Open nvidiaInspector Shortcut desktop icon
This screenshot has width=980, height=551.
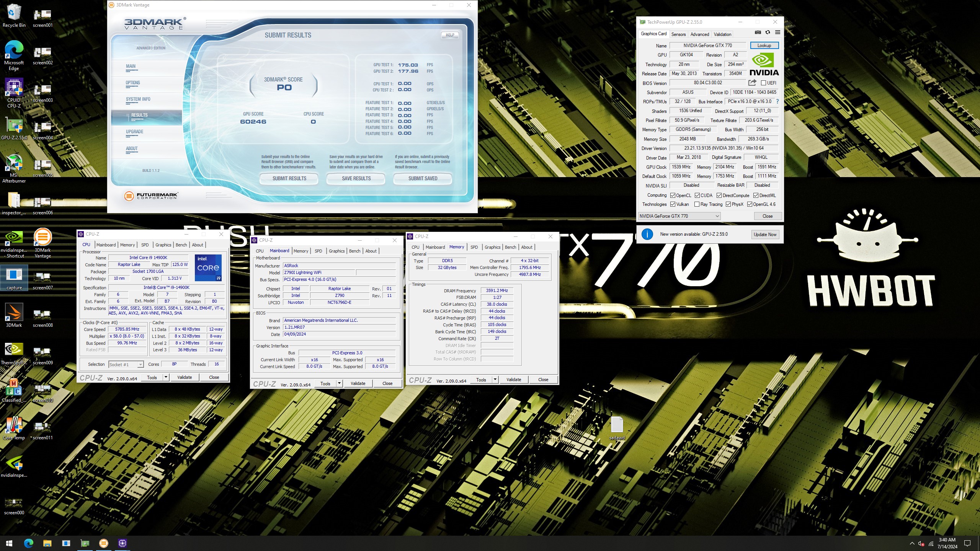(x=14, y=243)
